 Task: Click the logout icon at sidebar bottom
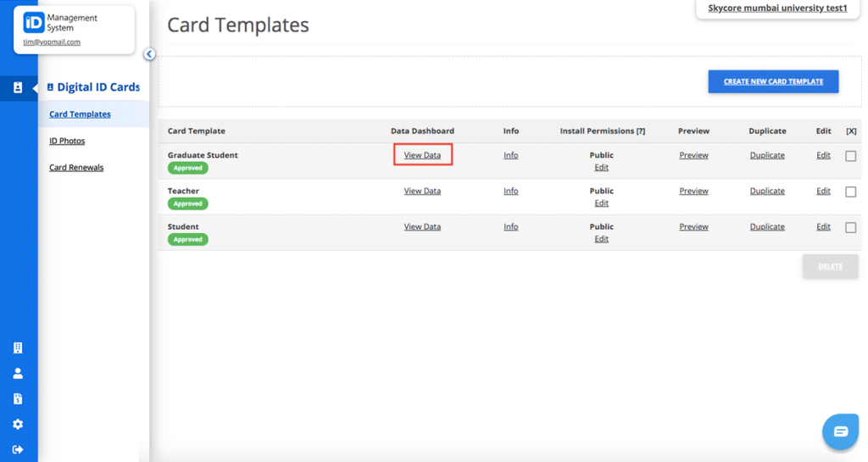(18, 449)
